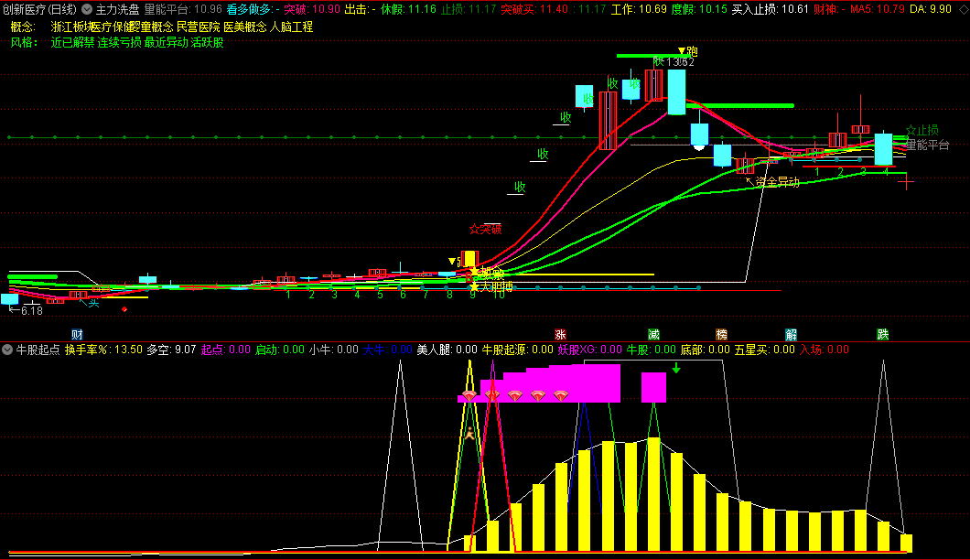
Task: Click the ☆突破 breakout signal marker
Action: pyautogui.click(x=486, y=230)
